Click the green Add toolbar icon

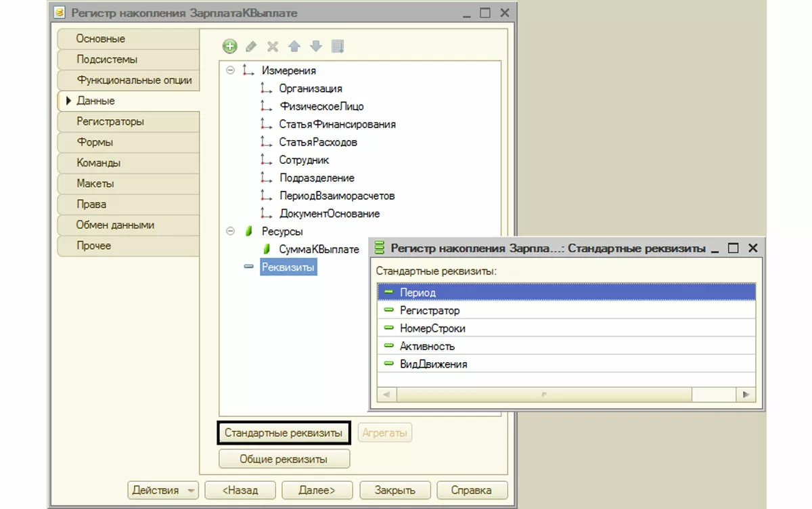pyautogui.click(x=230, y=47)
